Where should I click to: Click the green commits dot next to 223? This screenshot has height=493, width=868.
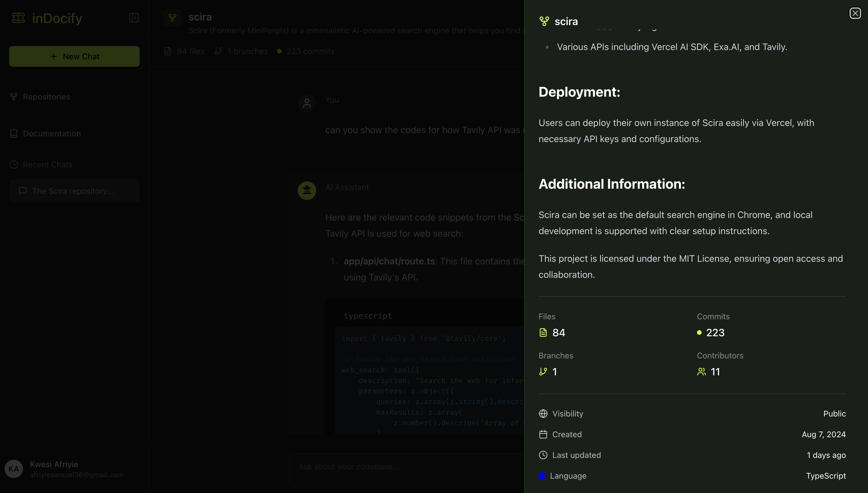click(699, 333)
